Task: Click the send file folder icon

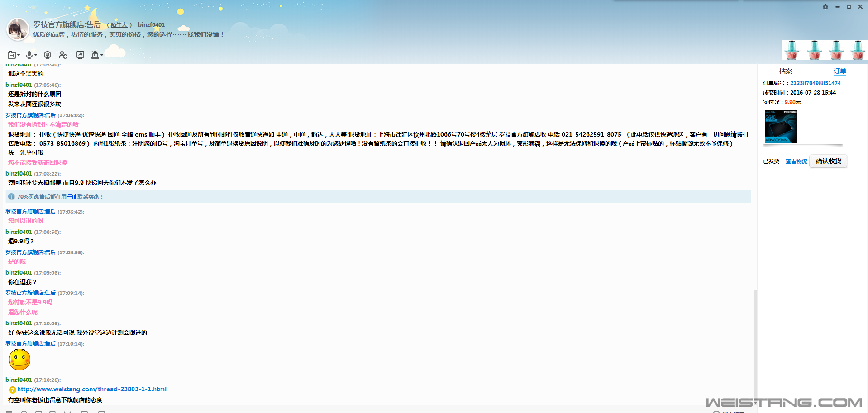Action: tap(12, 55)
